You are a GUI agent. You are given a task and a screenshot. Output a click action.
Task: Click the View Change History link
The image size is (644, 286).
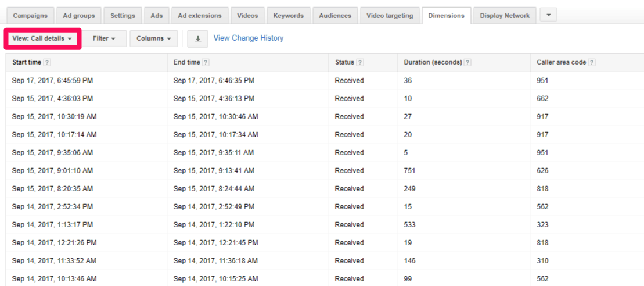coord(249,38)
